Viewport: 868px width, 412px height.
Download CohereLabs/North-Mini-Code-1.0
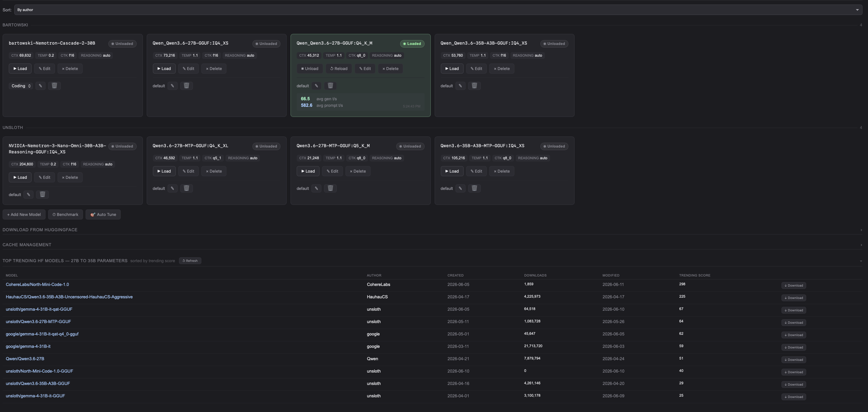(x=793, y=285)
